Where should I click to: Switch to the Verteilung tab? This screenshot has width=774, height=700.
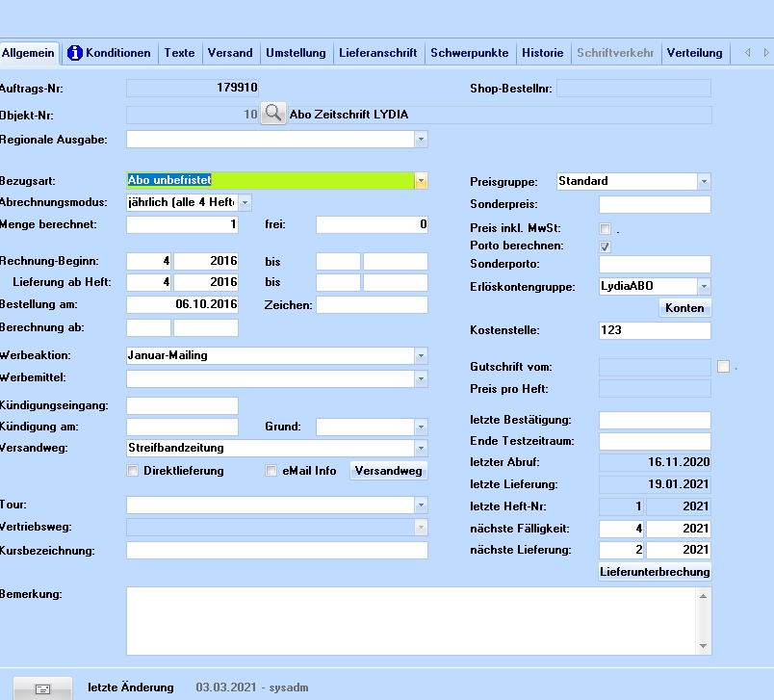pyautogui.click(x=694, y=53)
